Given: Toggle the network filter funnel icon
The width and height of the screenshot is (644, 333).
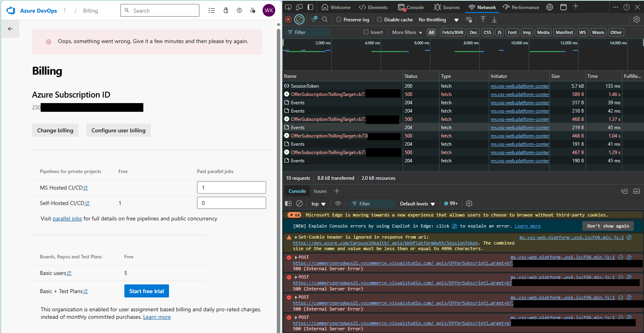Looking at the screenshot, I should (x=314, y=19).
